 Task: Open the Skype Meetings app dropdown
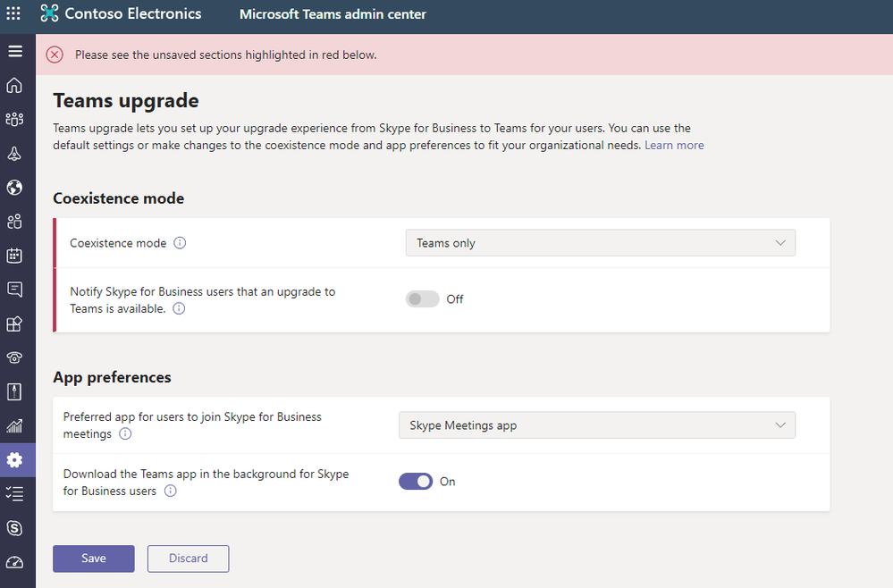click(597, 425)
